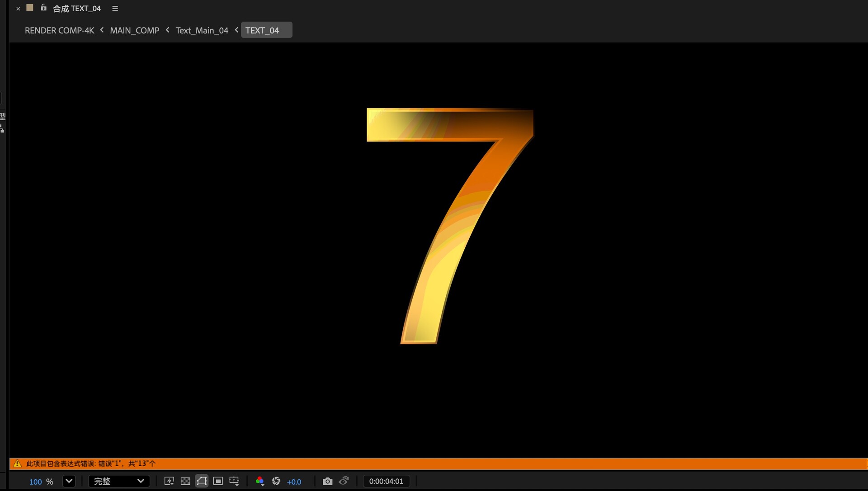
Task: Open the show channel RGB icon
Action: (x=259, y=482)
